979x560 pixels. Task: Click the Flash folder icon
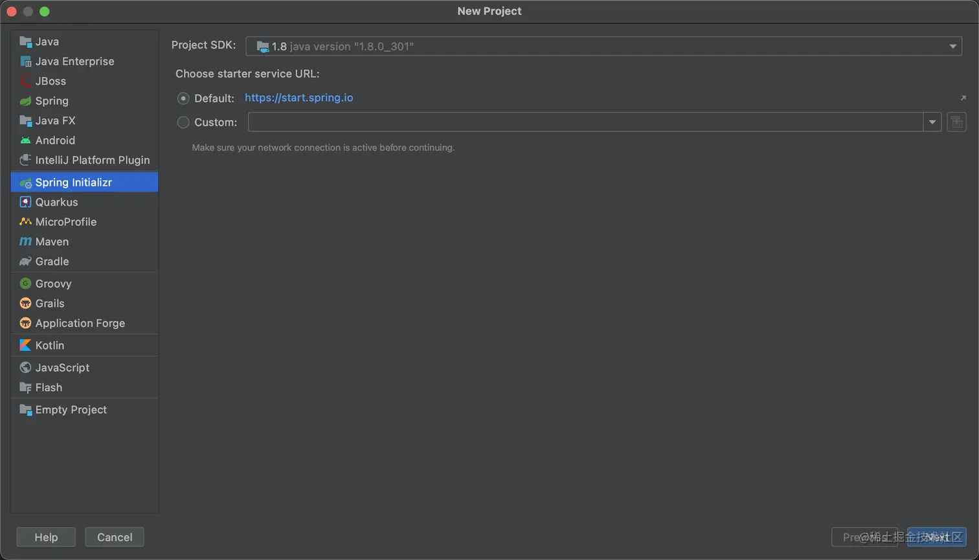[x=25, y=387]
